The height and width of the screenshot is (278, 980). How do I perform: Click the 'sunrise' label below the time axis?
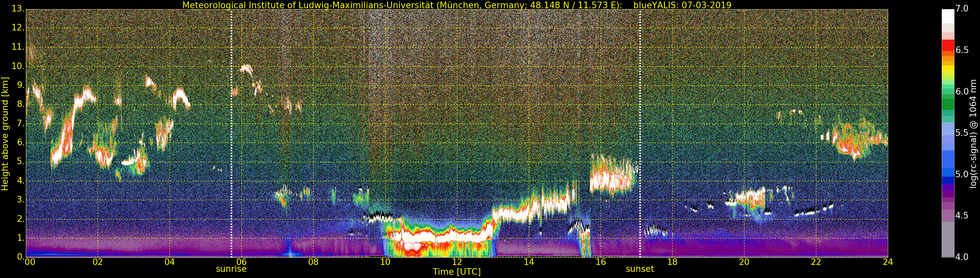tap(231, 269)
